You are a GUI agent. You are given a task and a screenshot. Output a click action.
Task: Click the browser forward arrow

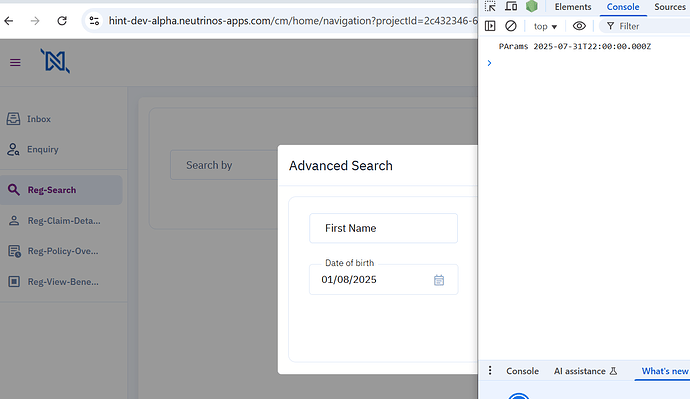[35, 21]
